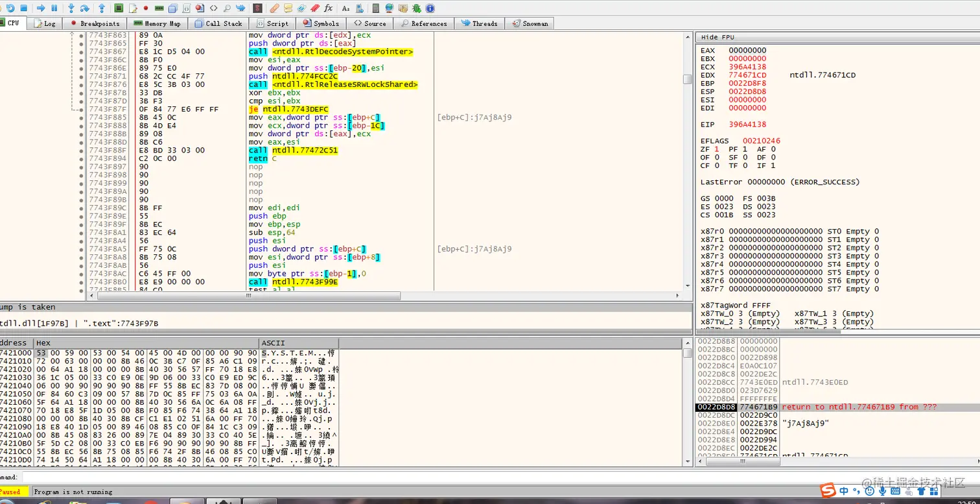Image resolution: width=980 pixels, height=504 pixels.
Task: Pause execution using the pause icon
Action: coord(54,8)
